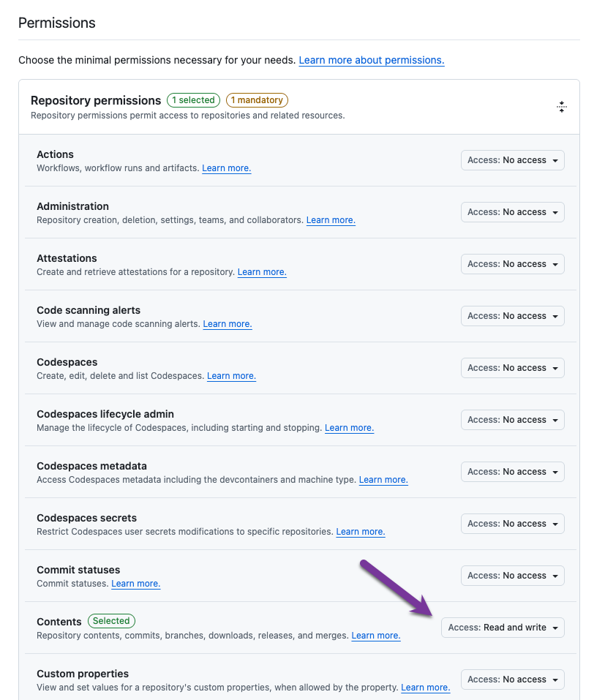Image resolution: width=605 pixels, height=700 pixels.
Task: Follow Learn more for Codespaces secrets
Action: (361, 532)
